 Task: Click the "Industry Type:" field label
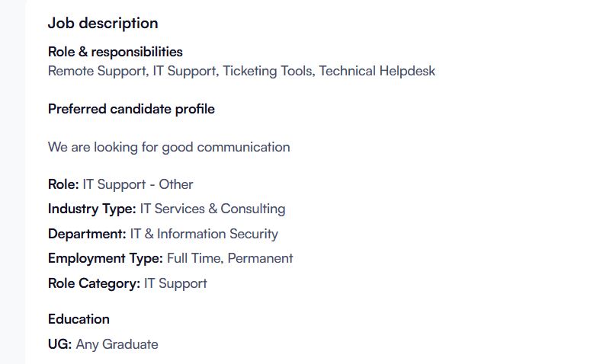point(91,209)
